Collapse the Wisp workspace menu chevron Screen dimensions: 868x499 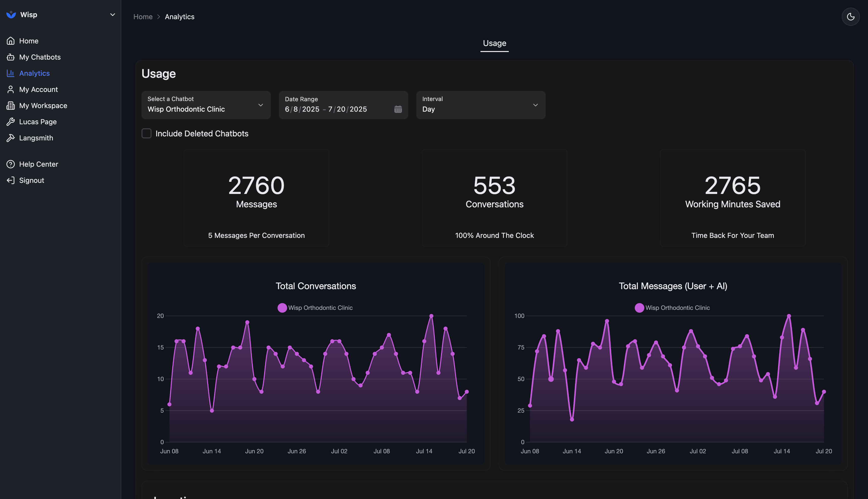(112, 14)
